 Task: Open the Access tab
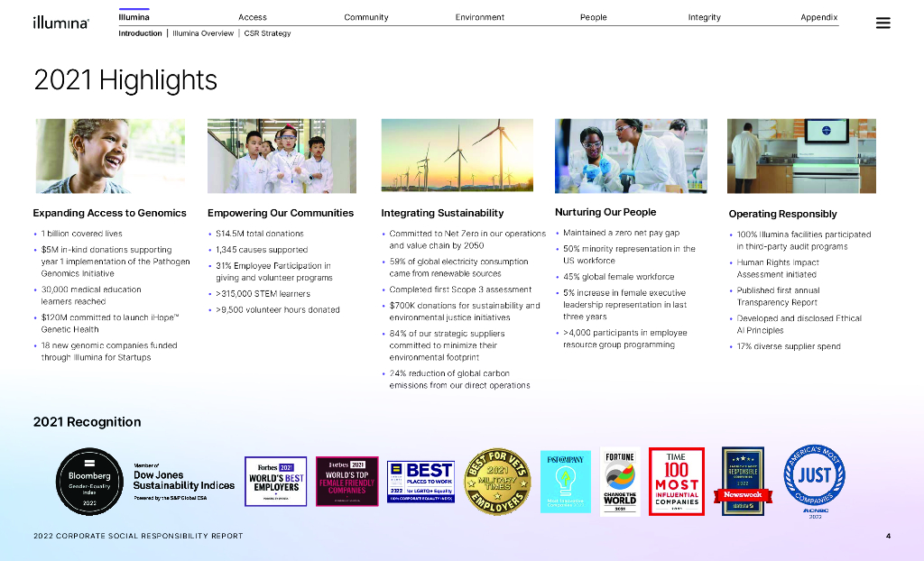[253, 17]
